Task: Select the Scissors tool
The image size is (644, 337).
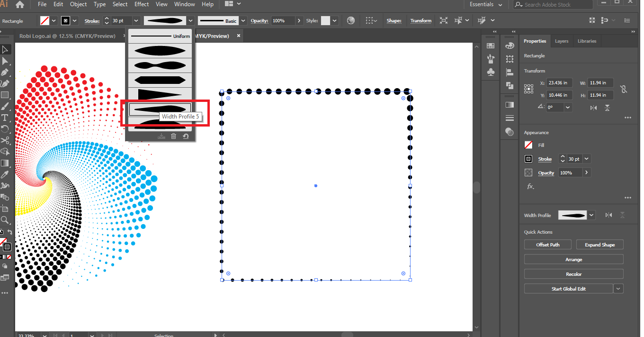Action: (x=5, y=140)
